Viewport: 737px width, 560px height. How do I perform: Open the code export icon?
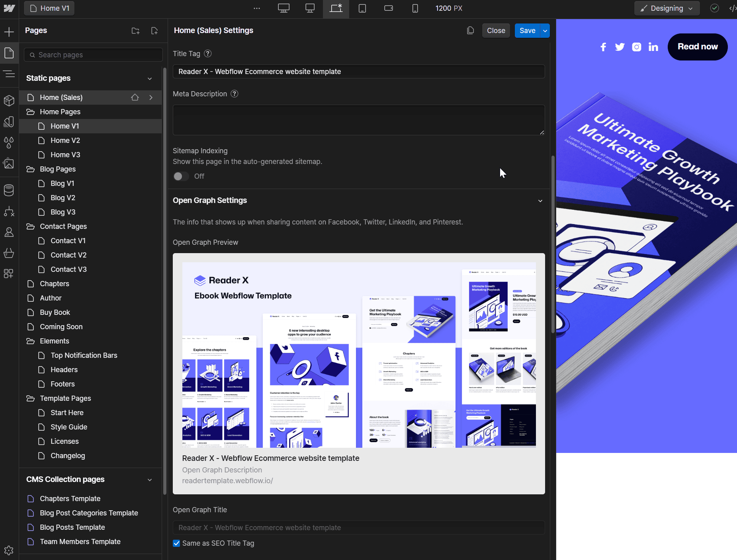(733, 8)
